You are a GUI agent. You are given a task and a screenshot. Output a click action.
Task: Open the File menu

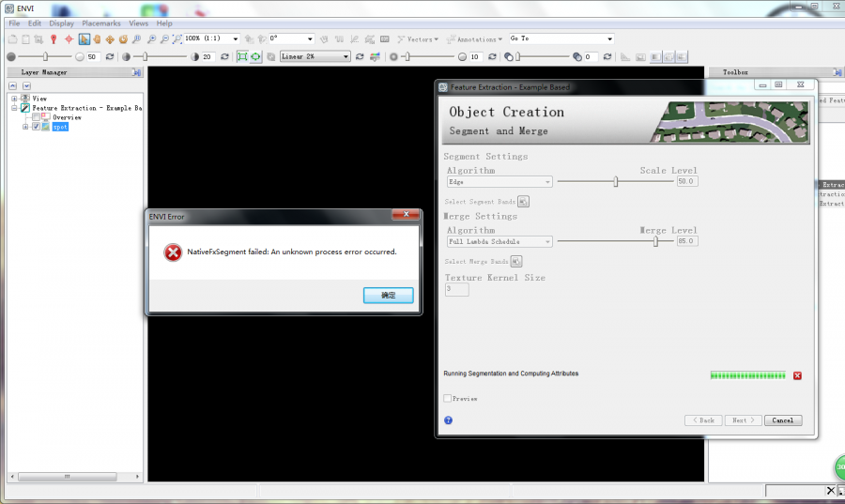coord(14,23)
